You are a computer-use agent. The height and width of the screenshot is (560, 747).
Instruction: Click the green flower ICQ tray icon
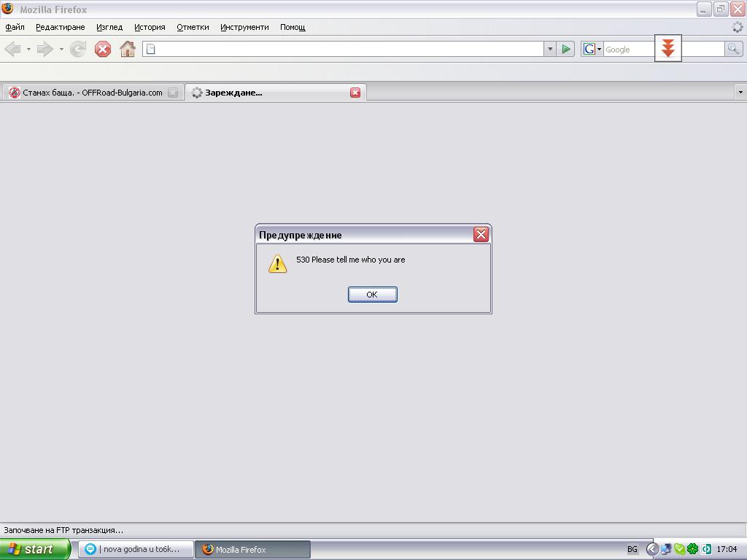pos(693,549)
